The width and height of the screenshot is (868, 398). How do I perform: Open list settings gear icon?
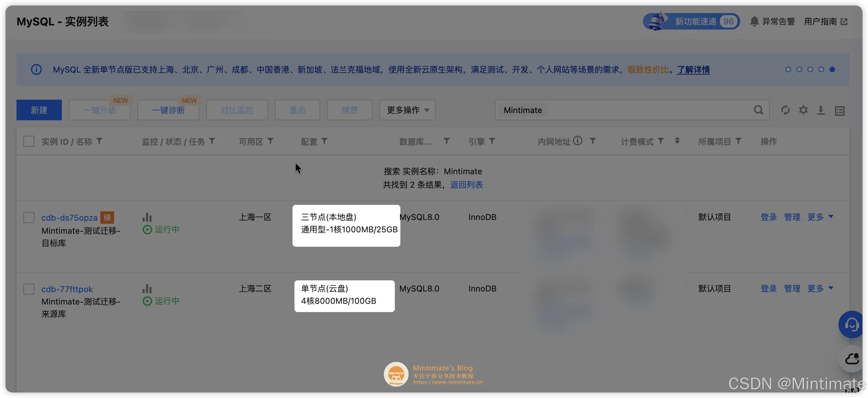click(x=803, y=110)
